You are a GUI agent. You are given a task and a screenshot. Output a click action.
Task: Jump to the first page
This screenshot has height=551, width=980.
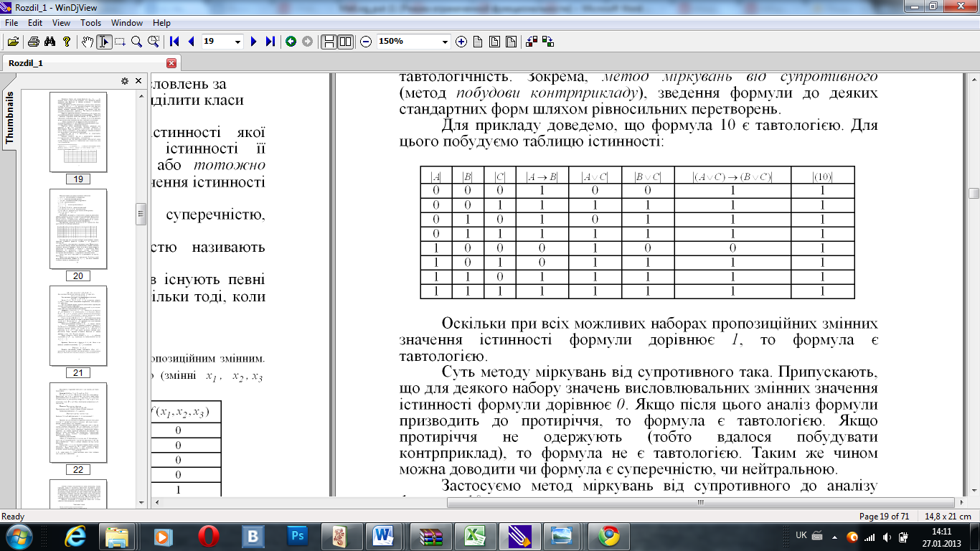tap(174, 42)
